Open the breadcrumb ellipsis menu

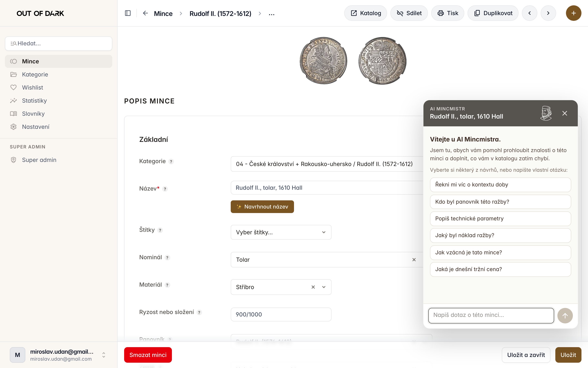[272, 14]
